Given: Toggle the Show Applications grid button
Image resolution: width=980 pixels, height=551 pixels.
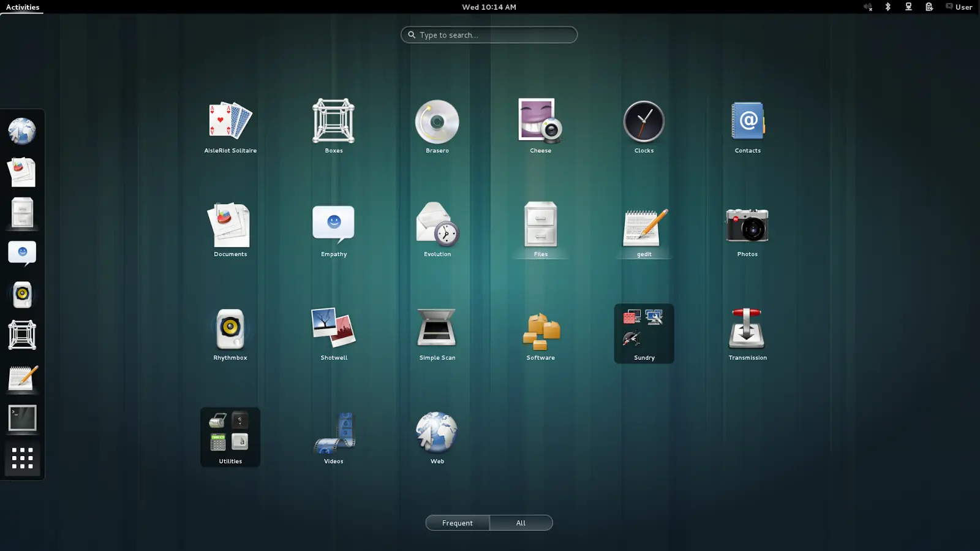Looking at the screenshot, I should pos(22,458).
